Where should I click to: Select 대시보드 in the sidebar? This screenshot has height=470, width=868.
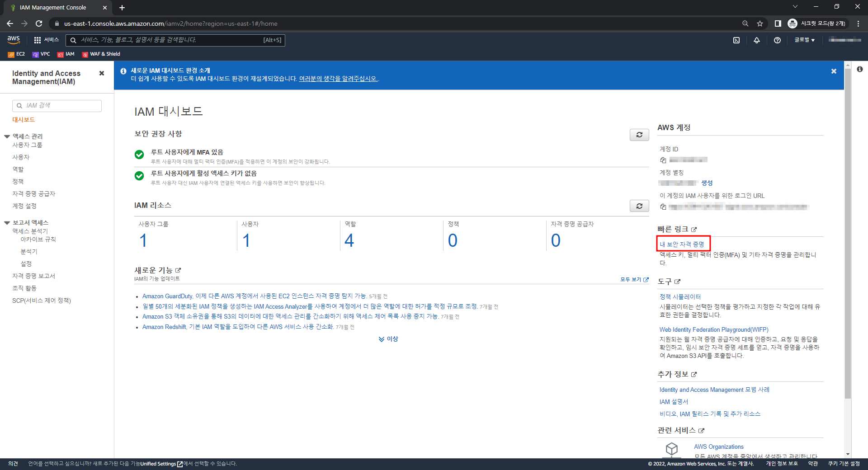(24, 120)
